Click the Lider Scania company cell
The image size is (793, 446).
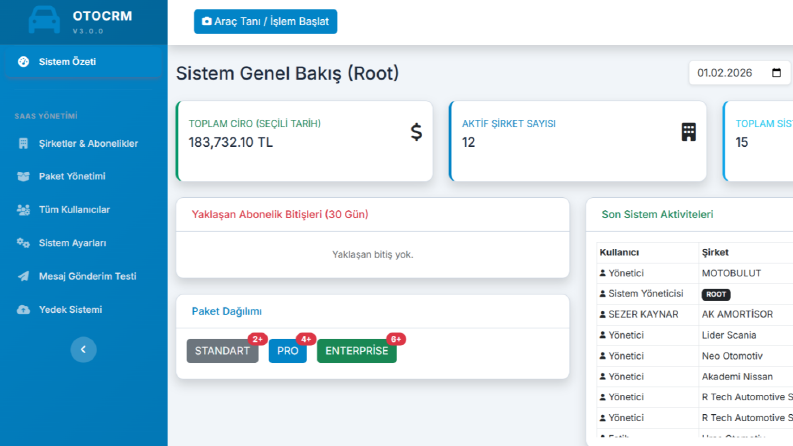(729, 335)
